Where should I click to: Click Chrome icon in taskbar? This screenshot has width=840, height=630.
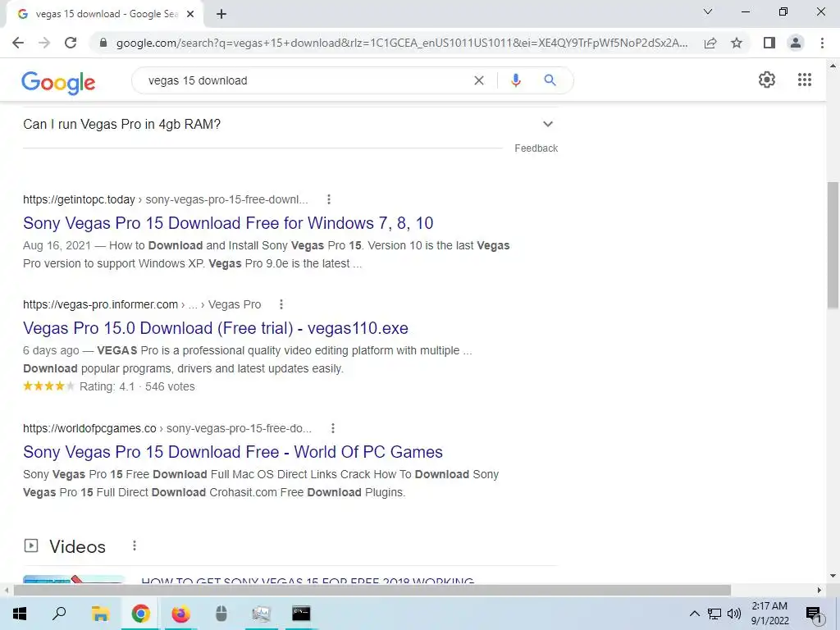coord(140,614)
